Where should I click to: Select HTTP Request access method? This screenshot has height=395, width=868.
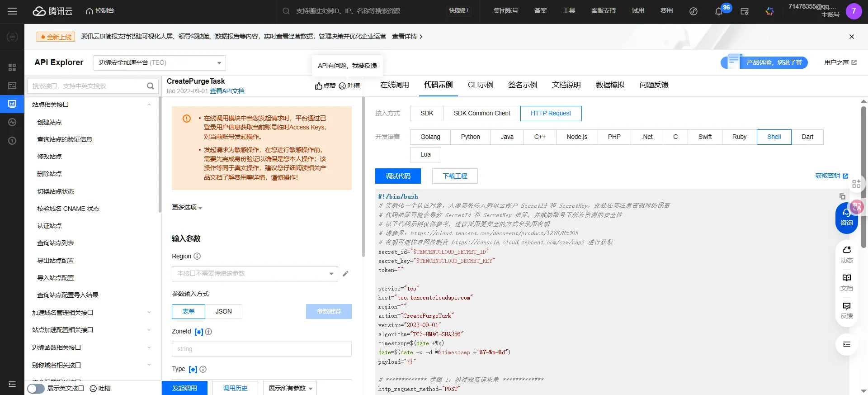point(551,113)
